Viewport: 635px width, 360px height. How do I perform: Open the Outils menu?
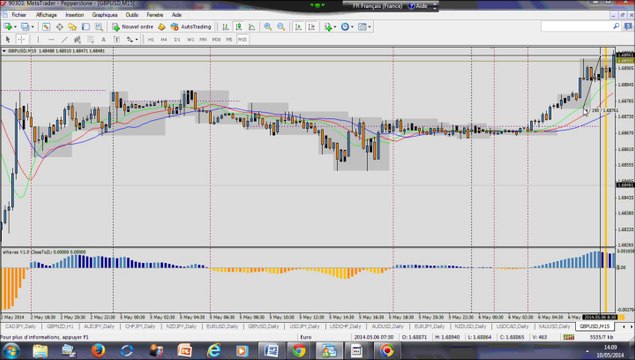tap(132, 15)
